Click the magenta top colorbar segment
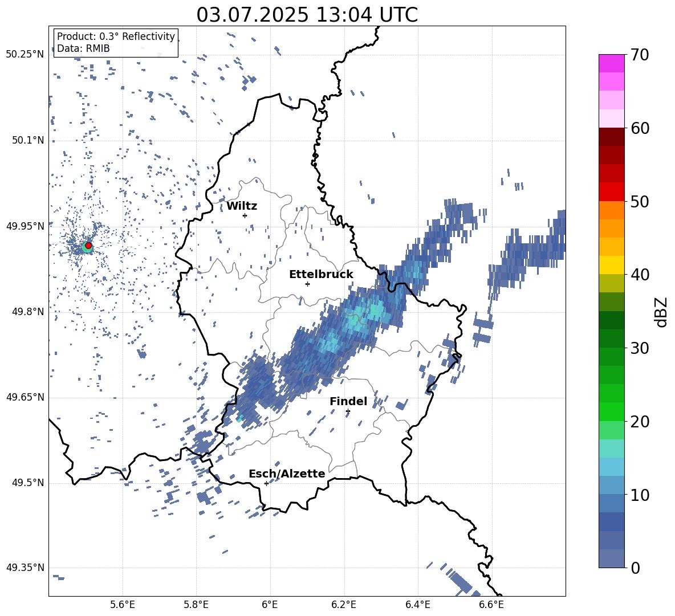The width and height of the screenshot is (675, 616). [x=611, y=63]
